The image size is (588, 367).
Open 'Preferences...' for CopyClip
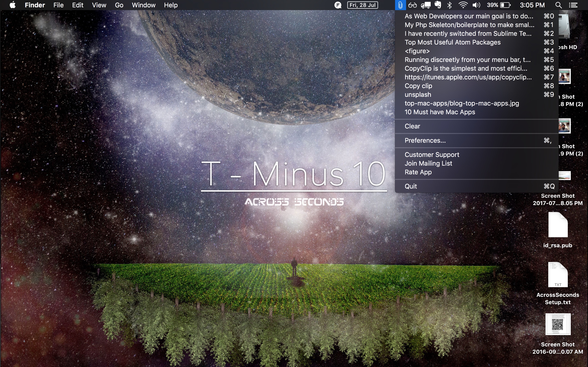(424, 140)
